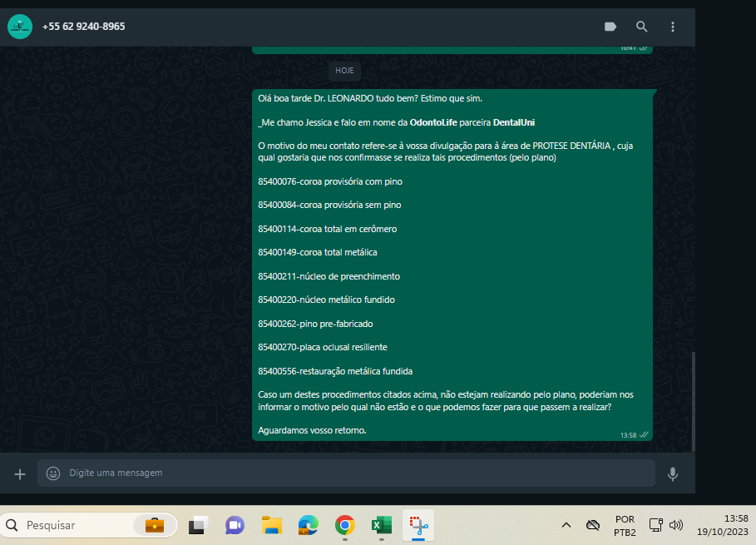This screenshot has width=756, height=545.
Task: Click the message double-check read ticks
Action: 644,434
